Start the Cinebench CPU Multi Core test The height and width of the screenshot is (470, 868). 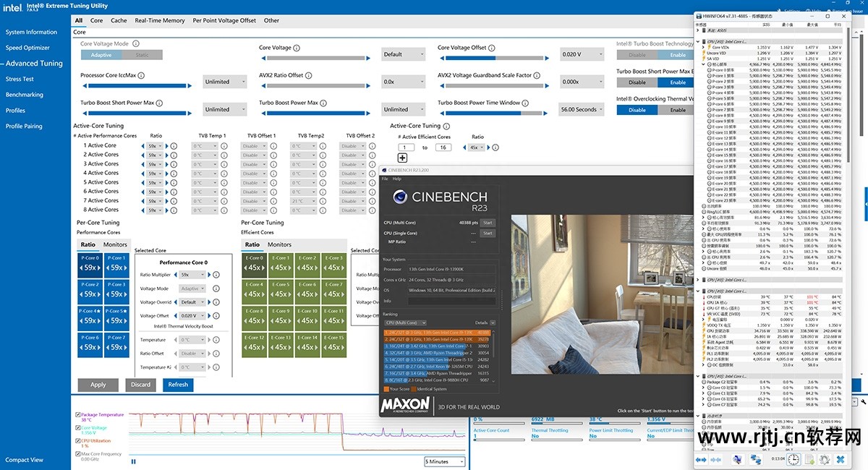[488, 223]
